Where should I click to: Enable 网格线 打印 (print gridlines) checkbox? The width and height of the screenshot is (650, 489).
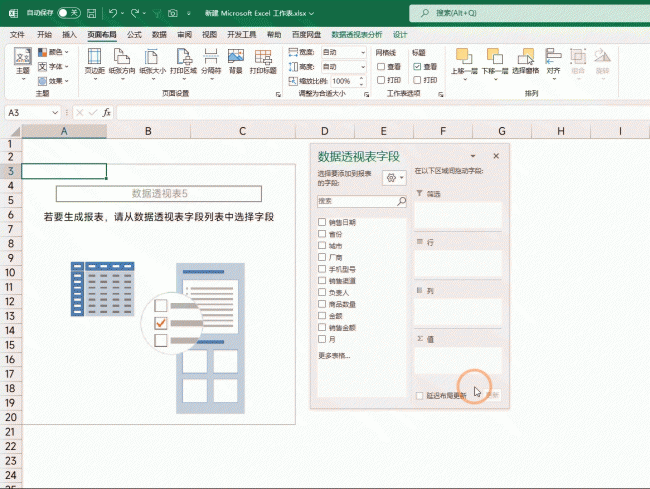click(x=381, y=80)
